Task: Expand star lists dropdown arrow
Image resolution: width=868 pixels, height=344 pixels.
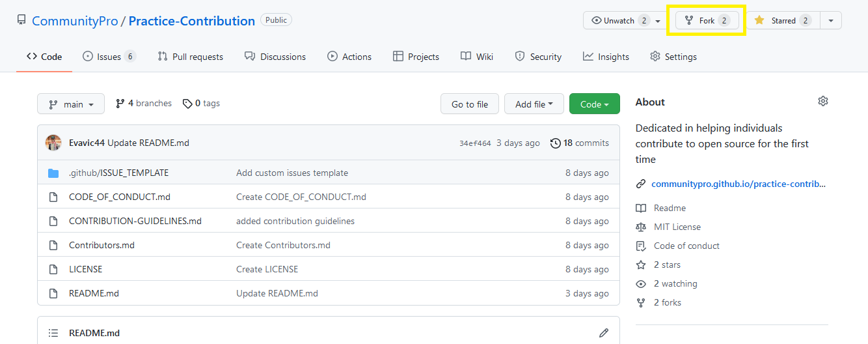Action: [831, 20]
